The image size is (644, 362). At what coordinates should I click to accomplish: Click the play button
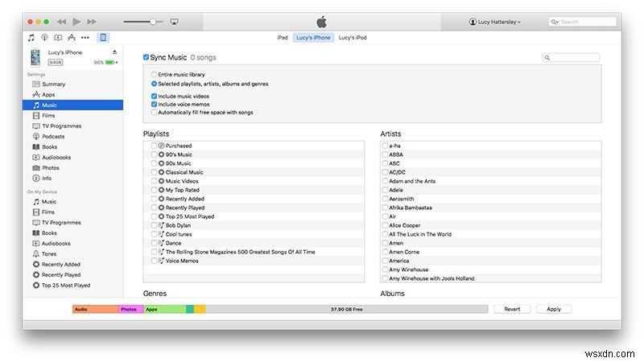(x=76, y=22)
